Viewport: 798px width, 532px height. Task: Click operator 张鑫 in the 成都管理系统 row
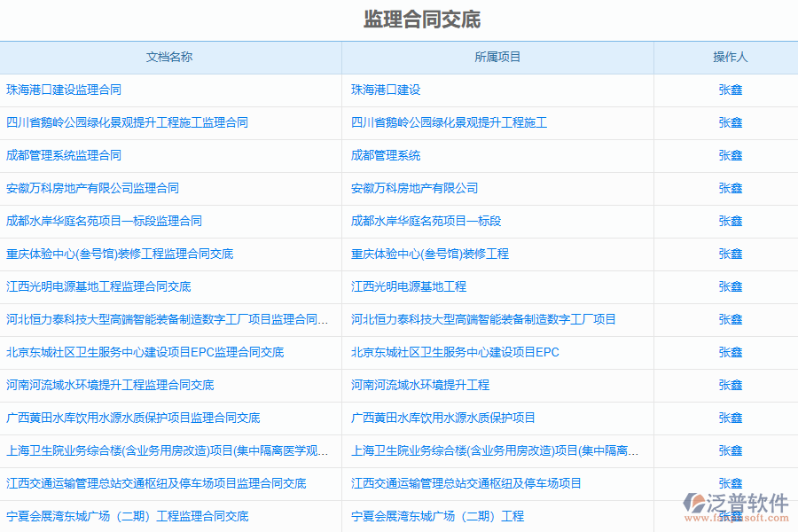730,155
